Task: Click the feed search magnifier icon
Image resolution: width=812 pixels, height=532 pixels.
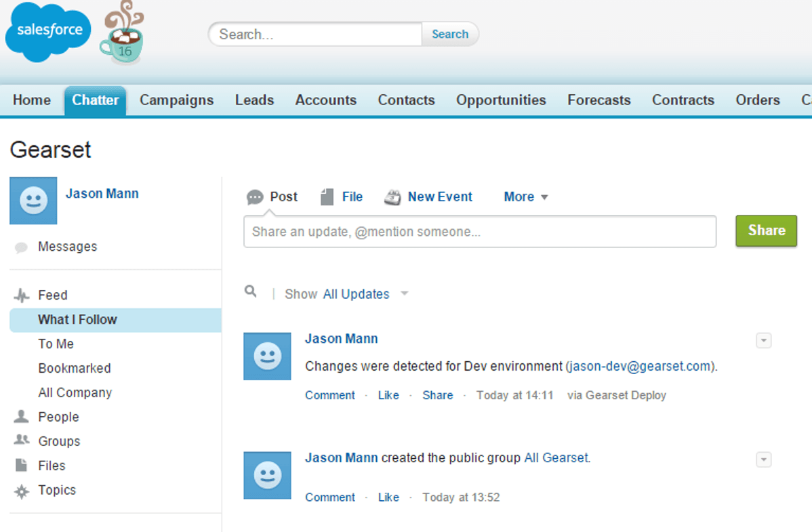Action: (x=251, y=291)
